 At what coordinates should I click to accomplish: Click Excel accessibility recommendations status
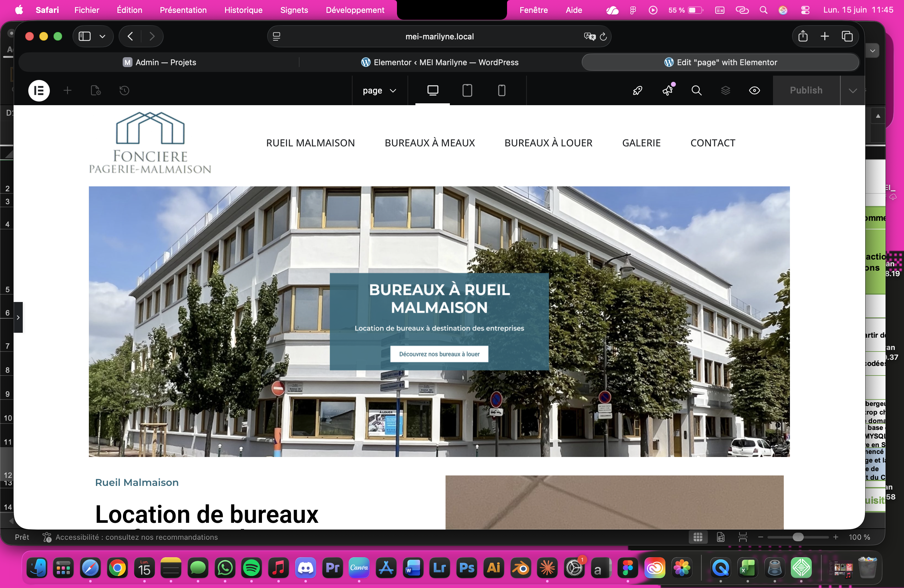(130, 537)
